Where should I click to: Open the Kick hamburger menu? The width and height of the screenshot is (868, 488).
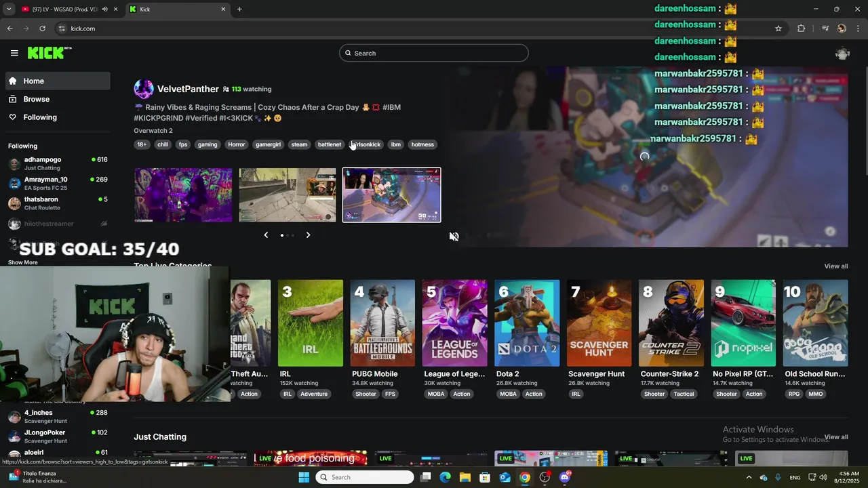[x=14, y=53]
